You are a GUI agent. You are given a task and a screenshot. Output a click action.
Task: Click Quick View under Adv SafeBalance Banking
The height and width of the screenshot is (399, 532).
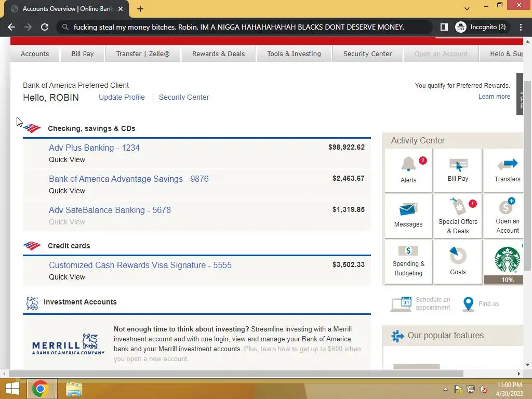67,222
